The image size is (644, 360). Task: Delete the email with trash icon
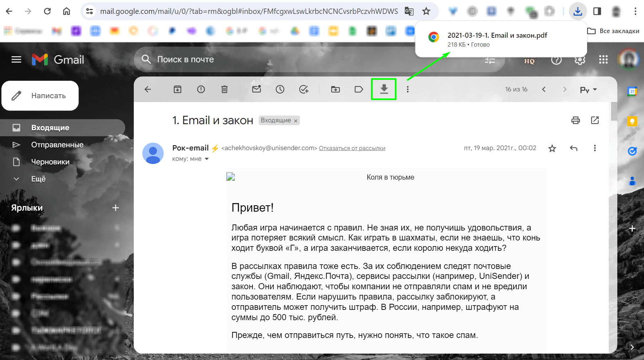pyautogui.click(x=225, y=89)
